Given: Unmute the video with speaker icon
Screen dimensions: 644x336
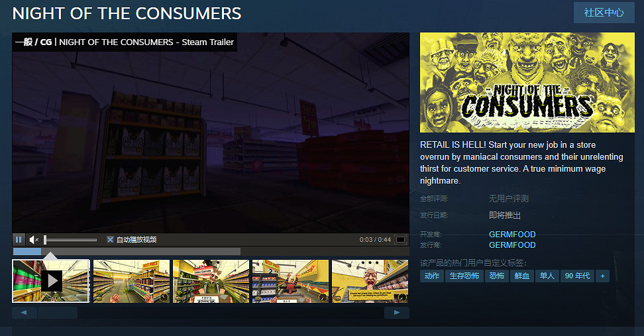Looking at the screenshot, I should pos(34,239).
